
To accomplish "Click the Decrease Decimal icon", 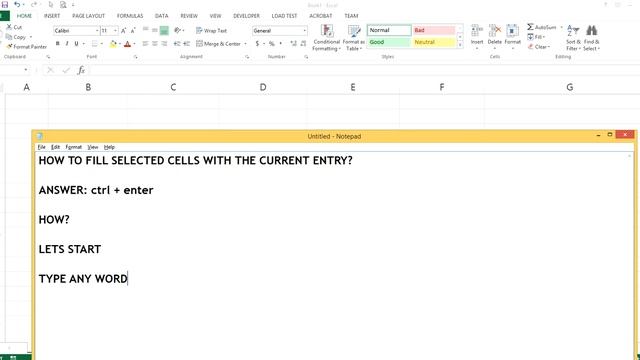I will [303, 43].
